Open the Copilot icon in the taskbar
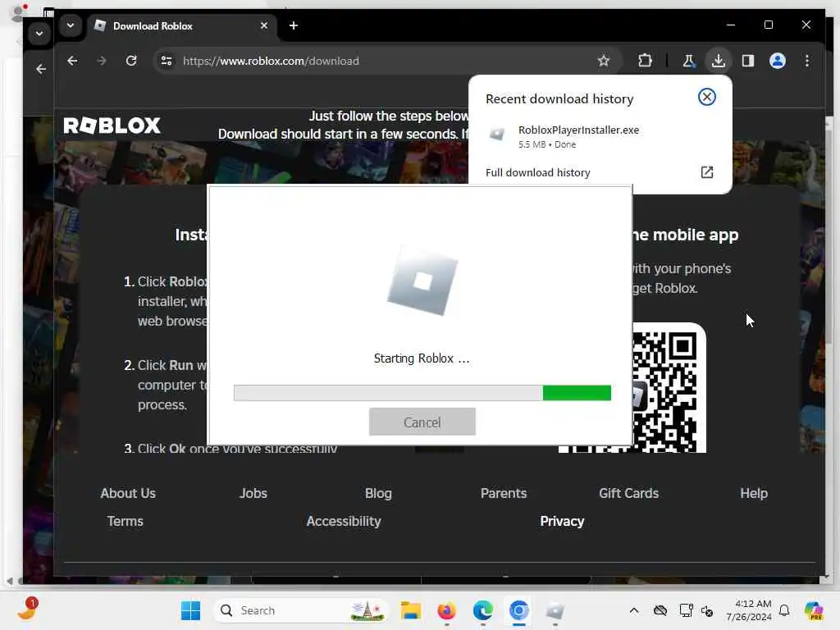Image resolution: width=840 pixels, height=630 pixels. click(x=813, y=610)
